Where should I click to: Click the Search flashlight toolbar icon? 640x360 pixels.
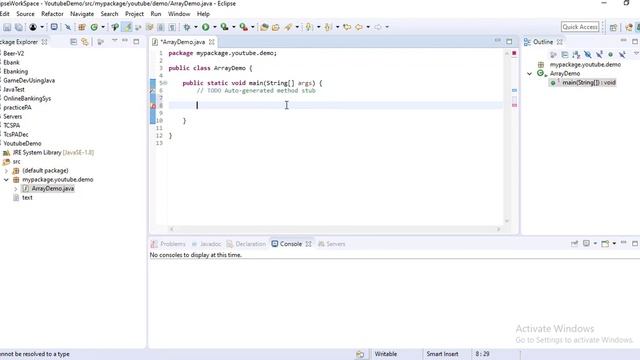289,27
